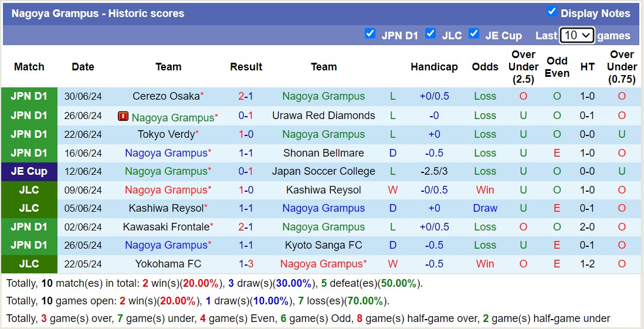Open Kashiwa Reysol link in 05/06/24 row

168,208
